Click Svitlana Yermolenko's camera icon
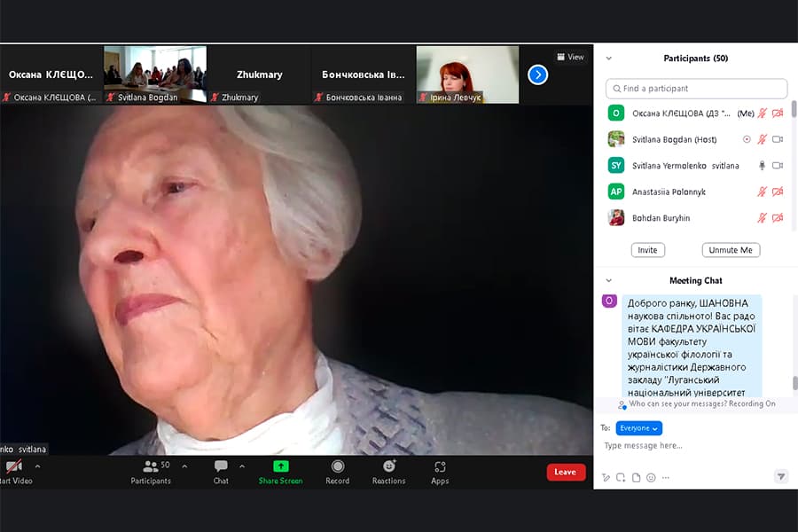The image size is (798, 532). point(778,166)
